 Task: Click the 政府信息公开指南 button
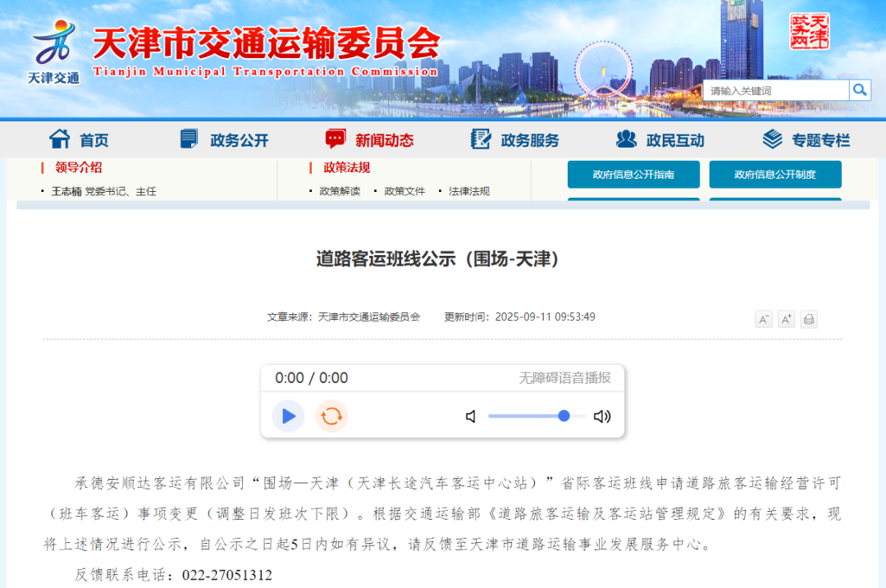pos(633,175)
